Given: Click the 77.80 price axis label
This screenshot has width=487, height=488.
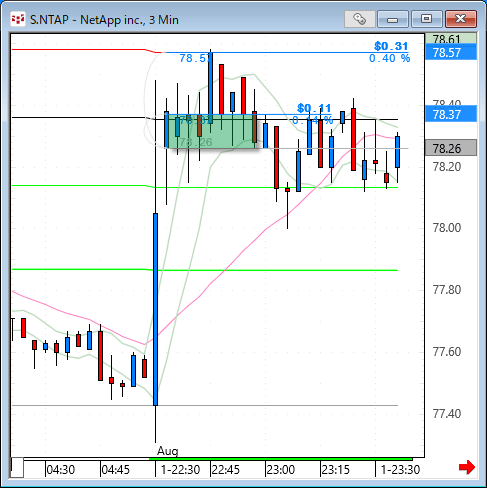Looking at the screenshot, I should pyautogui.click(x=447, y=290).
